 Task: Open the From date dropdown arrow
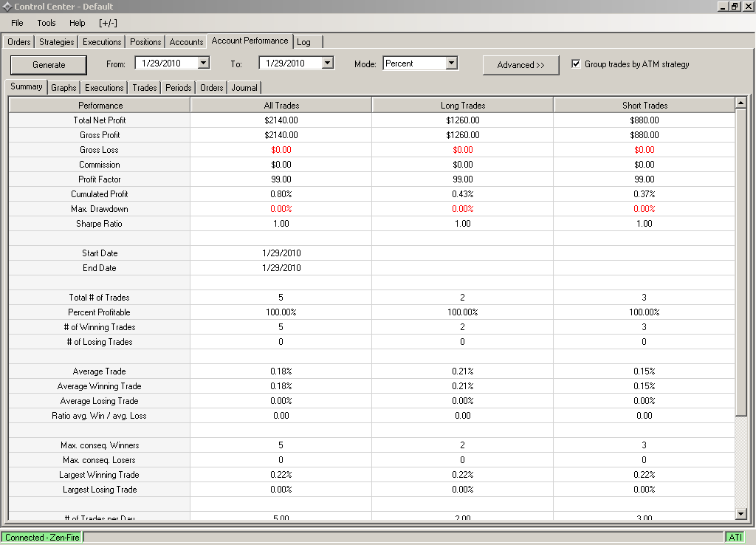click(x=204, y=63)
